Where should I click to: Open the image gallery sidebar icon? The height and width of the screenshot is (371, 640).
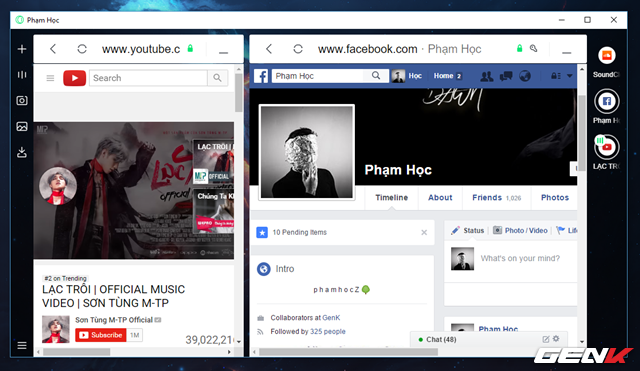(x=22, y=127)
